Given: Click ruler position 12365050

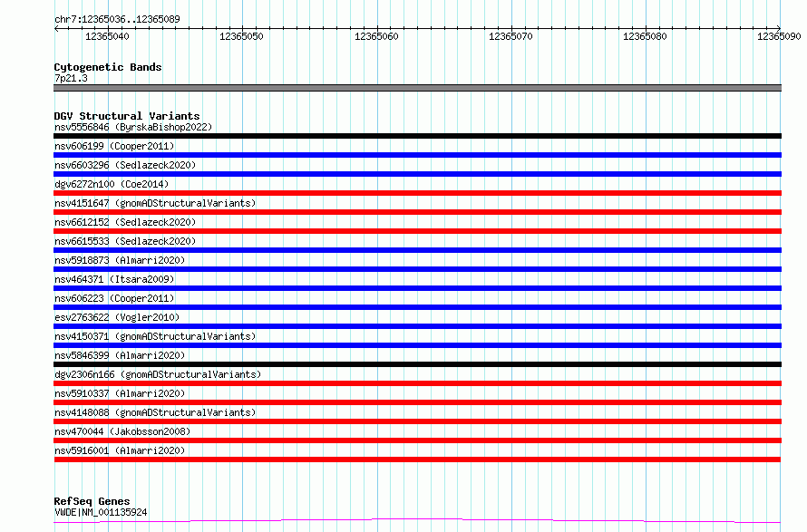Looking at the screenshot, I should coord(241,36).
